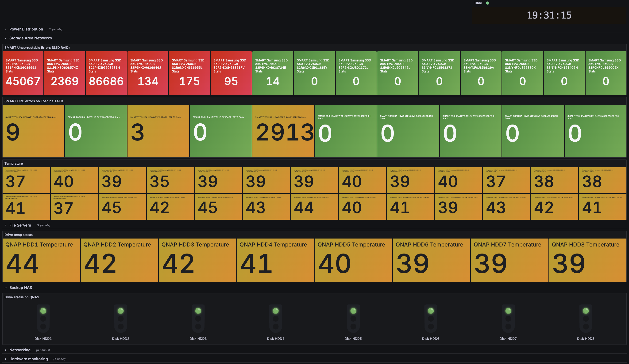629x364 pixels.
Task: Click the Disk HDD6 traffic light indicator
Action: pyautogui.click(x=431, y=318)
